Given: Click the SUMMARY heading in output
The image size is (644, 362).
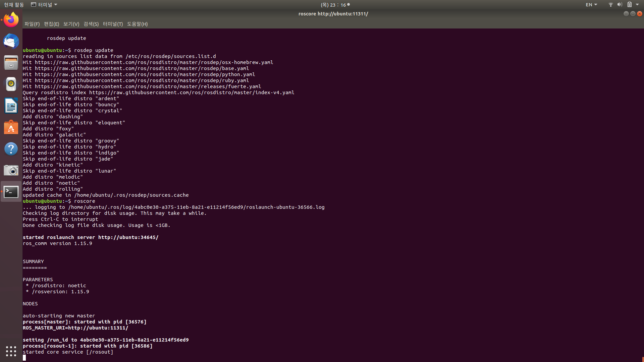Looking at the screenshot, I should tap(33, 261).
